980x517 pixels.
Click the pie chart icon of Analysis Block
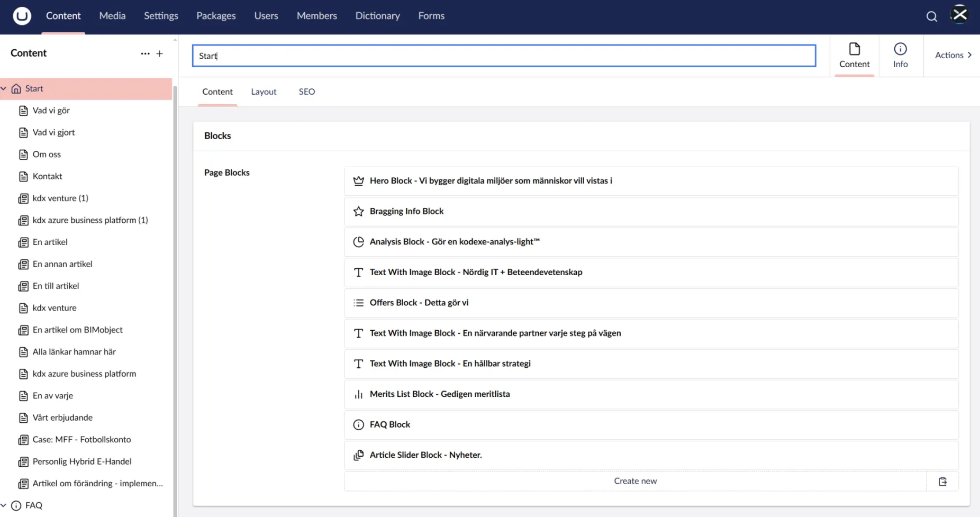coord(358,242)
